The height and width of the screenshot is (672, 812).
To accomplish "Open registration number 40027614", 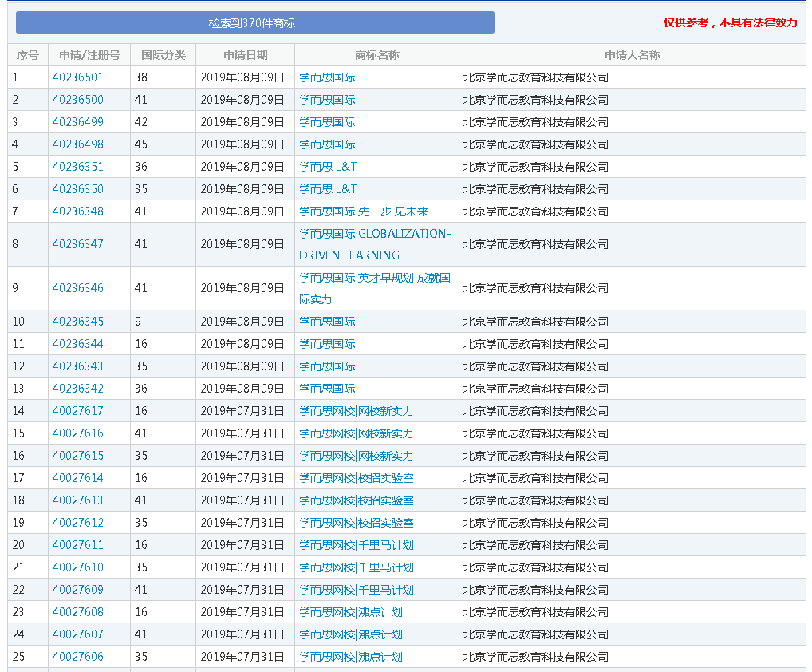I will coord(77,478).
